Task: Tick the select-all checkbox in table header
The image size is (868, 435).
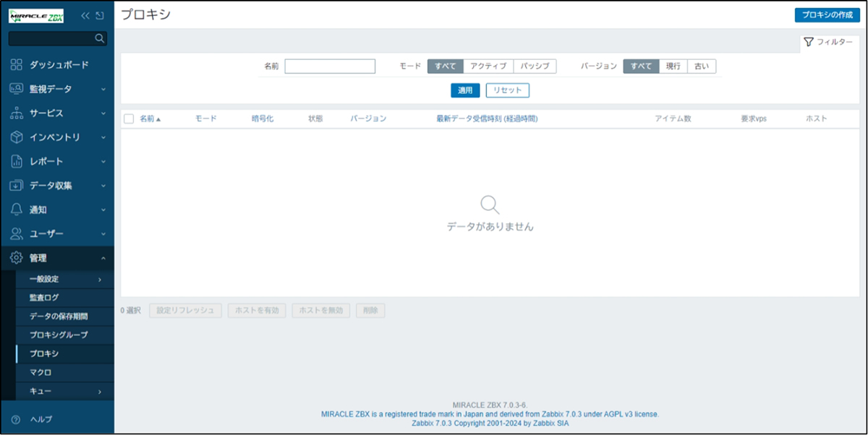Action: click(129, 119)
